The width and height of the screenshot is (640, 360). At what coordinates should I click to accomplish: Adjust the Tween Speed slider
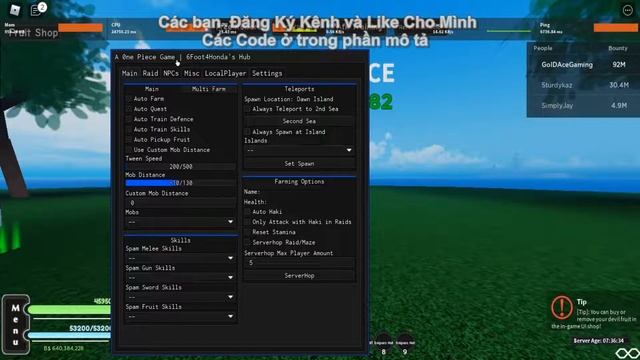click(180, 167)
